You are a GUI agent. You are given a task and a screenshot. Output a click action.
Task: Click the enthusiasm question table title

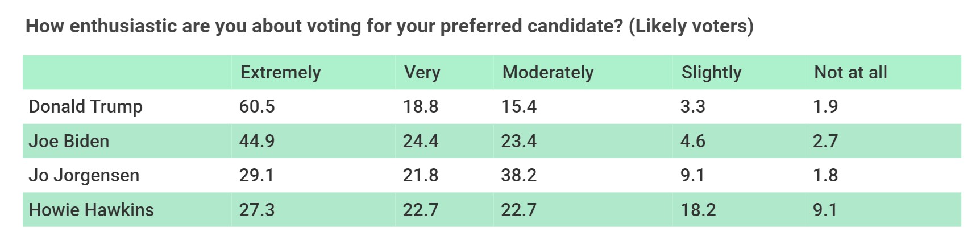pyautogui.click(x=389, y=26)
